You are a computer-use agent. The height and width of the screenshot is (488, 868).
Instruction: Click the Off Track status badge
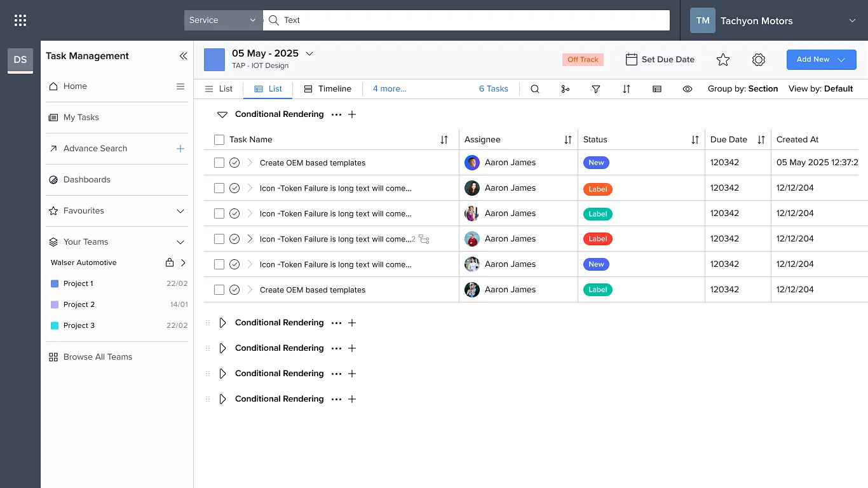click(x=583, y=60)
